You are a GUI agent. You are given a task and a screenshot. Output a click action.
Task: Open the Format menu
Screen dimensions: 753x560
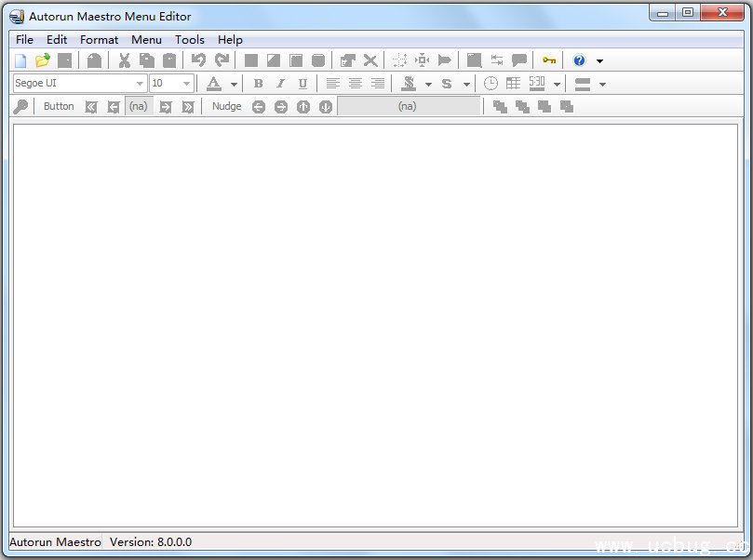[x=99, y=39]
